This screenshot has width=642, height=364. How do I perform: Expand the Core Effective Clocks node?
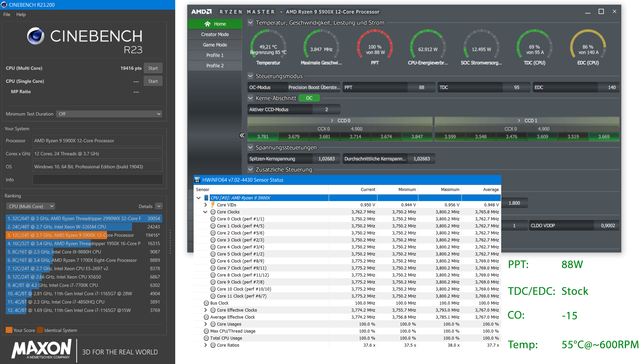(x=206, y=310)
